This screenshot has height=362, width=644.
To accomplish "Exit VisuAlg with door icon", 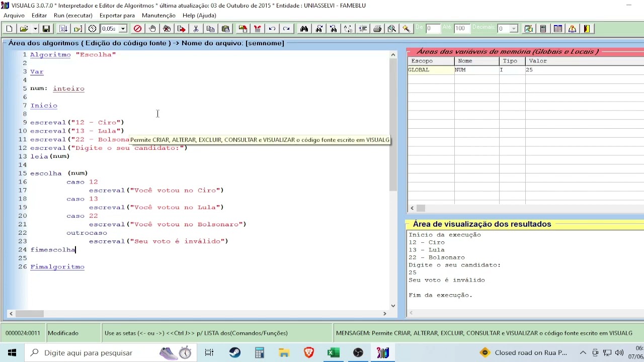I will coord(587,29).
